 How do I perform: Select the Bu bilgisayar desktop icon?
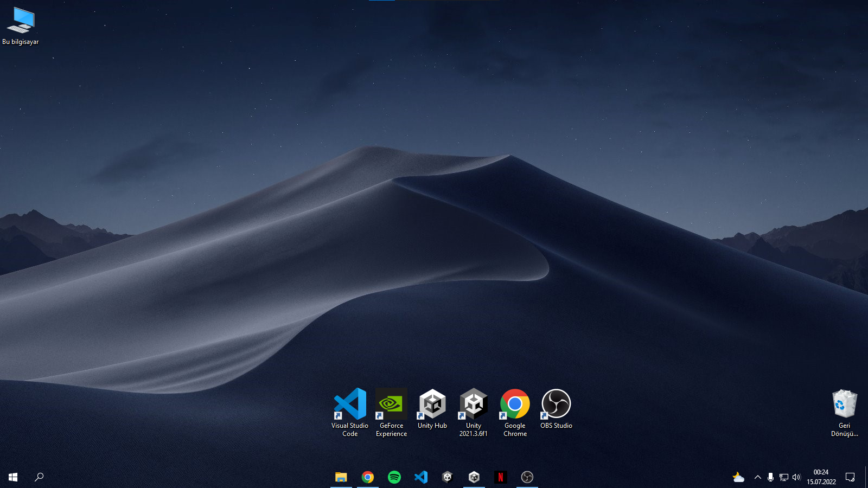tap(21, 26)
